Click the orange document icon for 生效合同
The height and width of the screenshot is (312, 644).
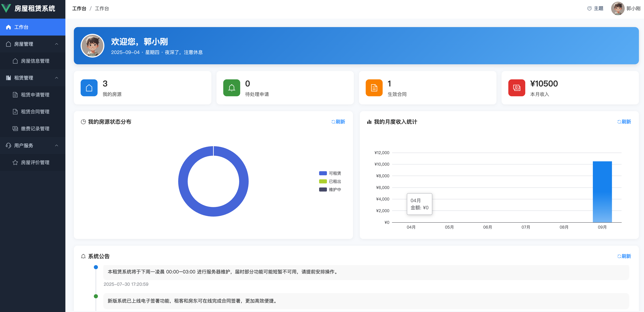point(374,88)
